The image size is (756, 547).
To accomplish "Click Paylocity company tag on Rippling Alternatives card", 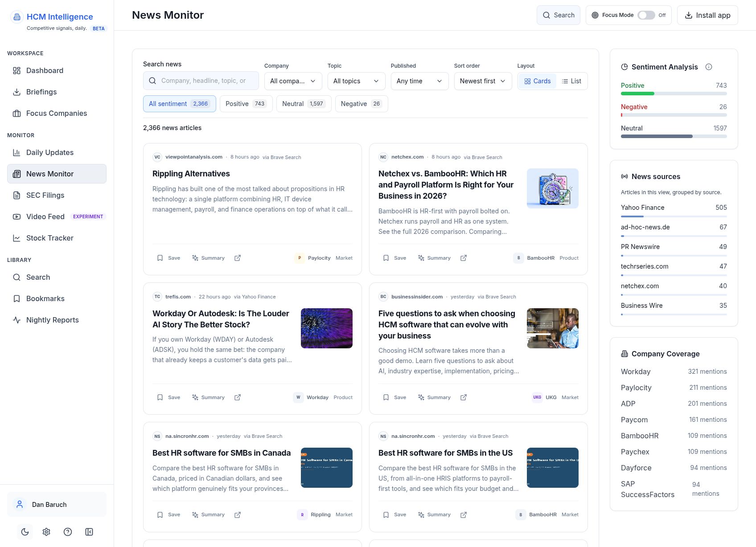I will 313,258.
